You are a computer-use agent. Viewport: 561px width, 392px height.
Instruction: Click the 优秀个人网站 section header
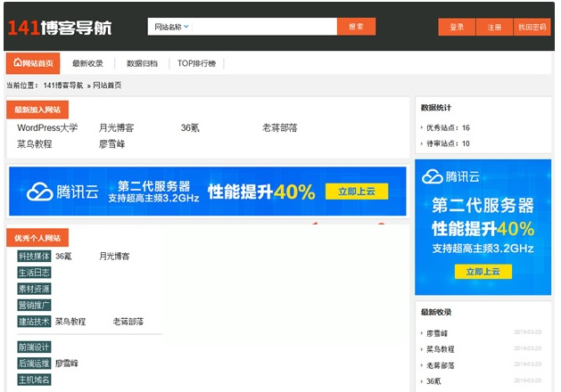point(37,238)
